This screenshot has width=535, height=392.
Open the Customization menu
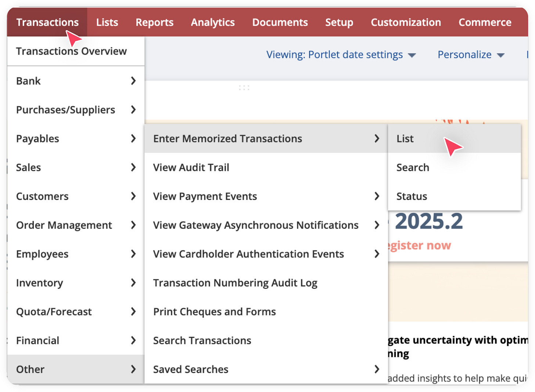point(406,22)
